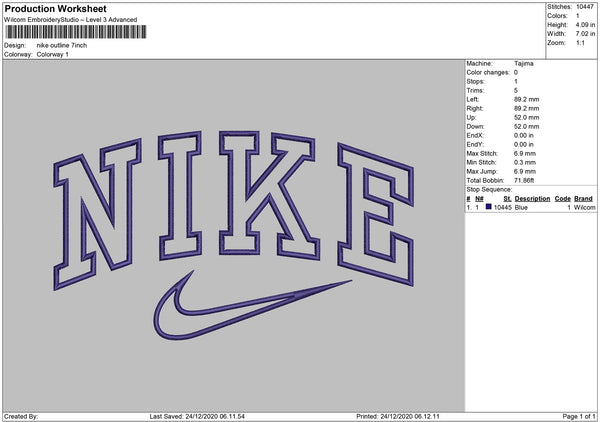Select the "Printed: 24/12/2020" footer text
This screenshot has width=600, height=422.
(398, 416)
